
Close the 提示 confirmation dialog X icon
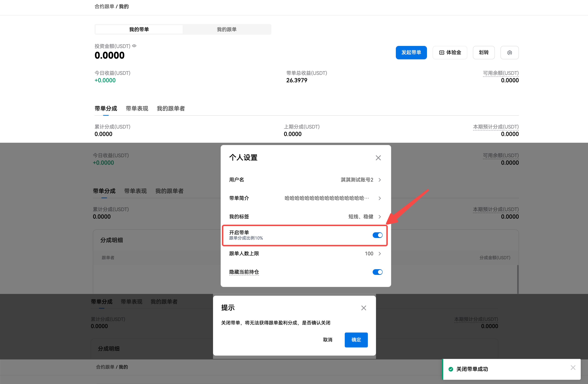(363, 308)
